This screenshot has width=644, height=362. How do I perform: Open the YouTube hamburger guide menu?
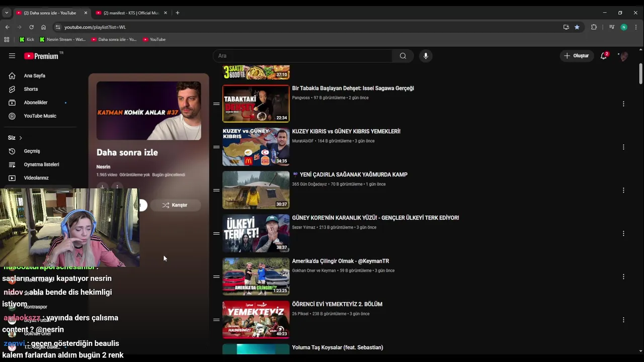click(12, 56)
